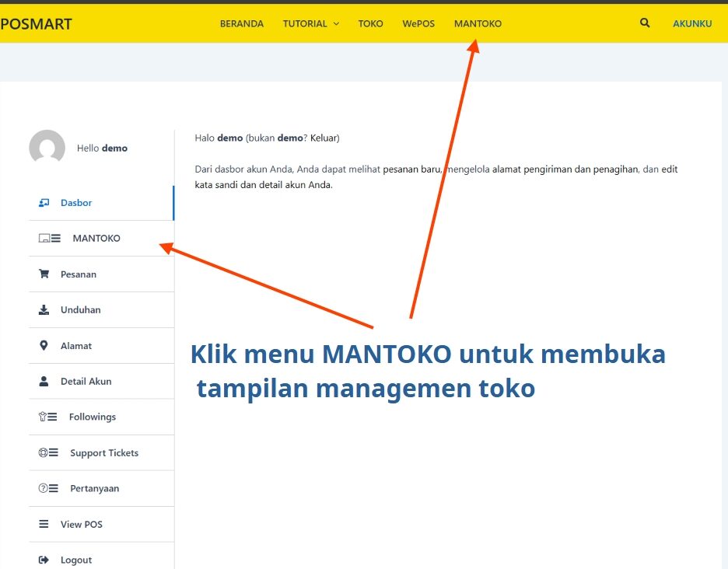Click the demo user avatar image
Viewport: 728px width, 569px height.
tap(47, 148)
